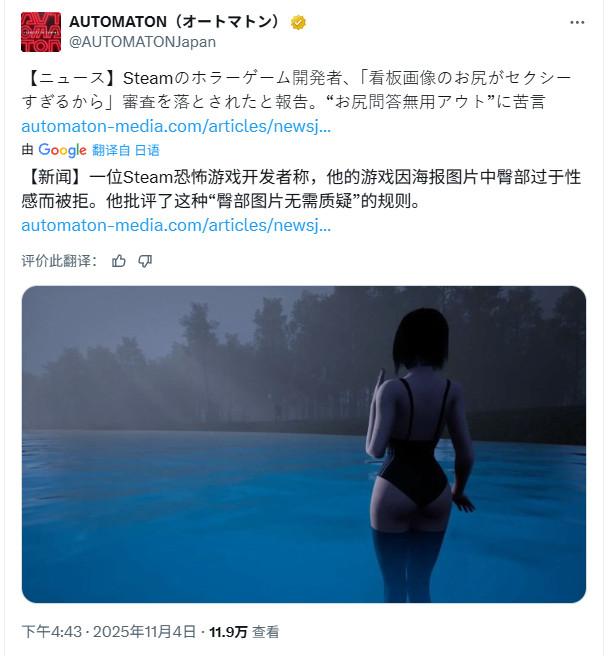The height and width of the screenshot is (656, 610).
Task: Open the automaton-media.com link under Chinese translation
Action: [x=176, y=226]
